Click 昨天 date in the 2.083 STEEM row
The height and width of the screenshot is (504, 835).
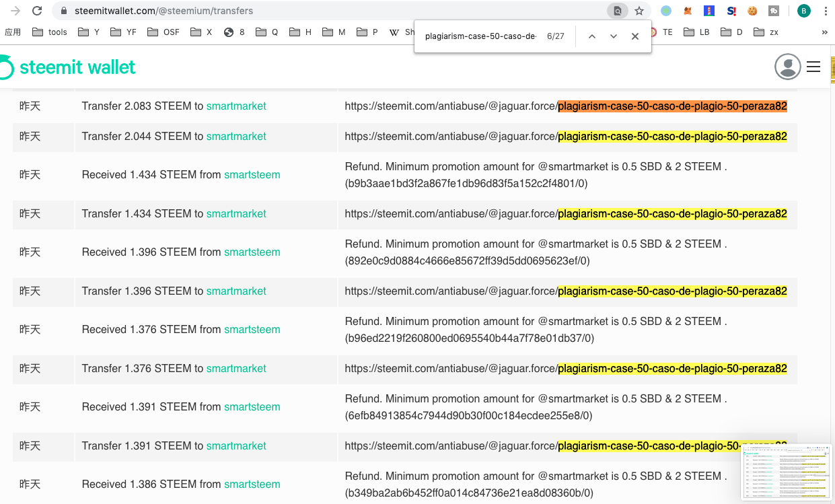30,106
